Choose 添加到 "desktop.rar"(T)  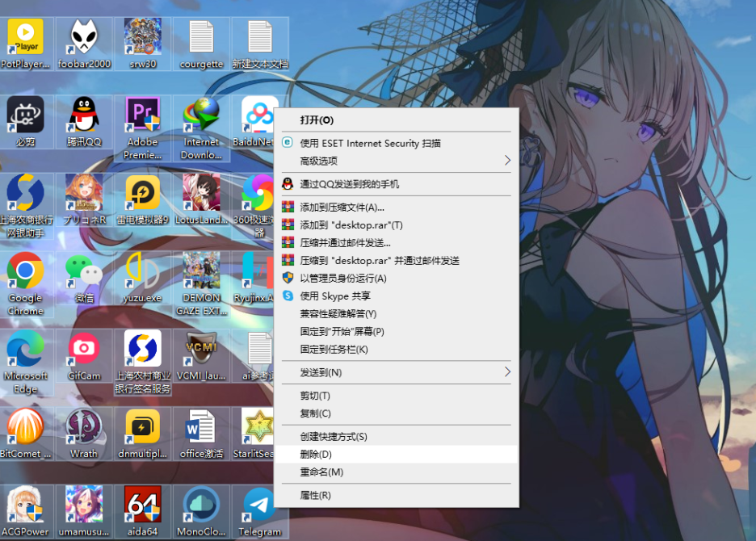[x=397, y=224]
